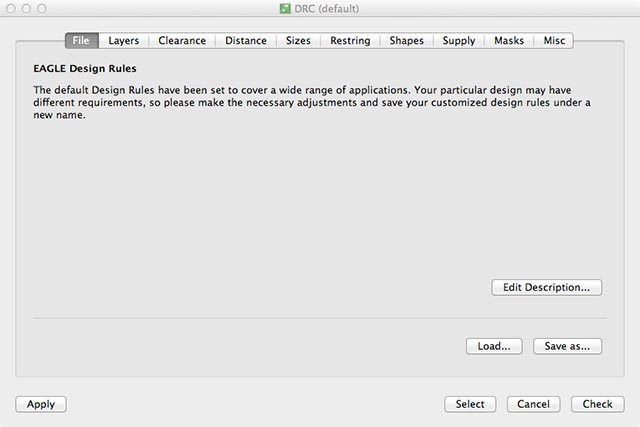Click the DRC document icon in title bar
The height and width of the screenshot is (427, 640).
(285, 9)
